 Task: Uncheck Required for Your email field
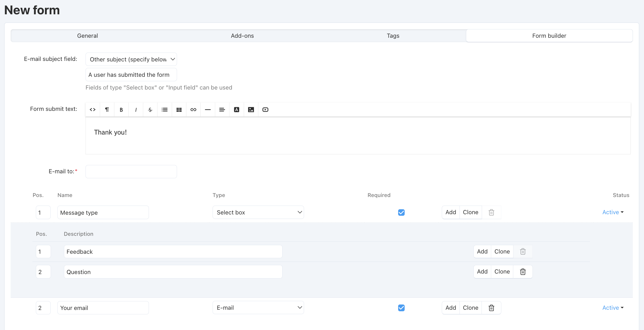coord(401,308)
